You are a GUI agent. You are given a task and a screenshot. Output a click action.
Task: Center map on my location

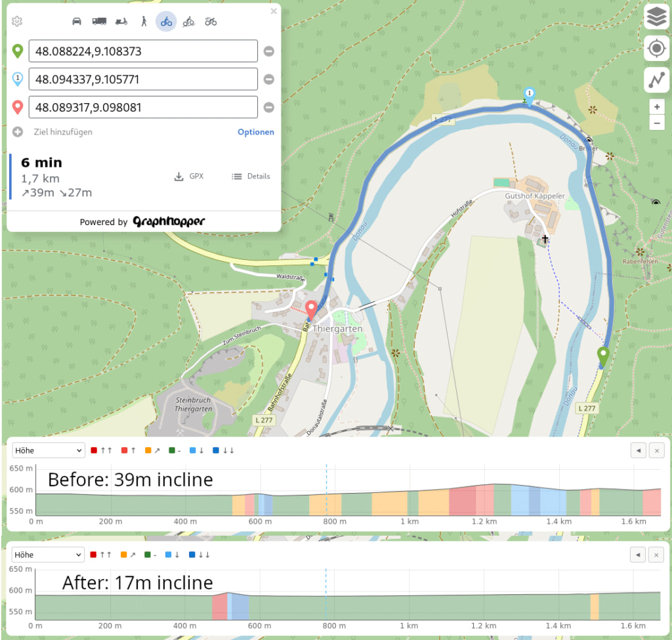click(656, 49)
